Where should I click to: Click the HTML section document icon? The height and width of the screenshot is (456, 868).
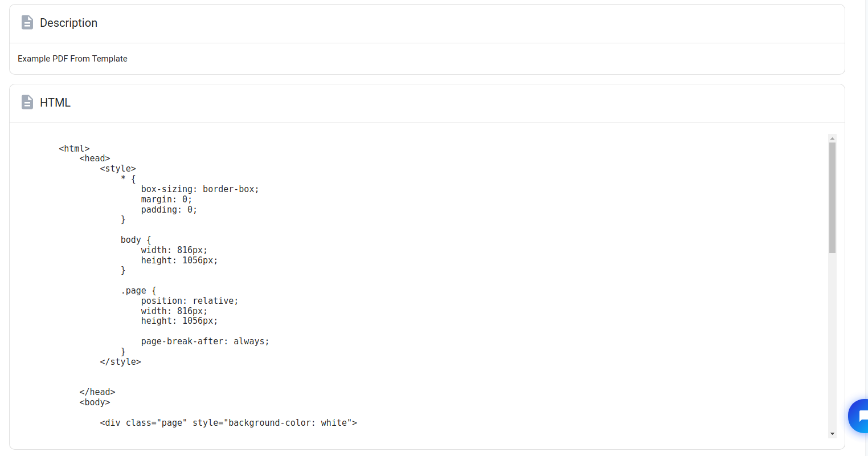point(27,103)
